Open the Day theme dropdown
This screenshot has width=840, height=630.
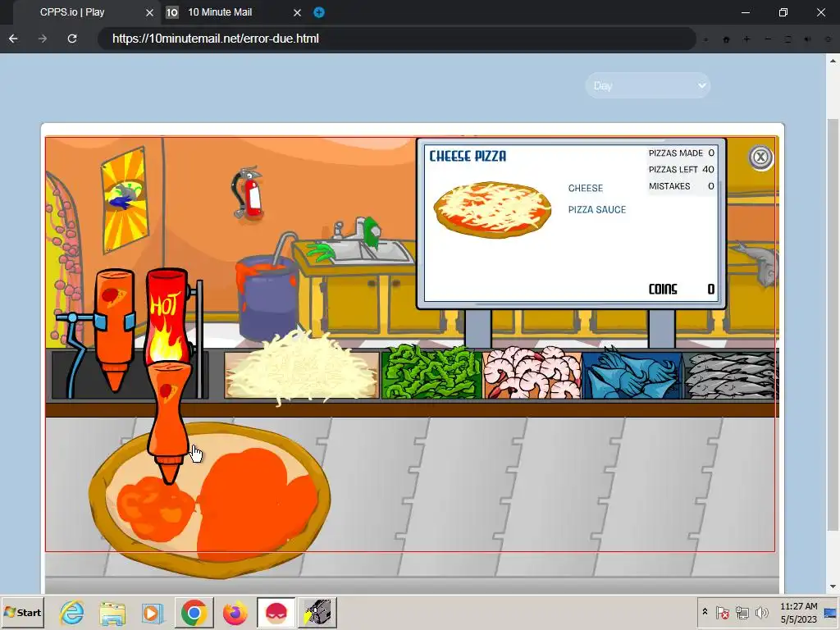(648, 85)
